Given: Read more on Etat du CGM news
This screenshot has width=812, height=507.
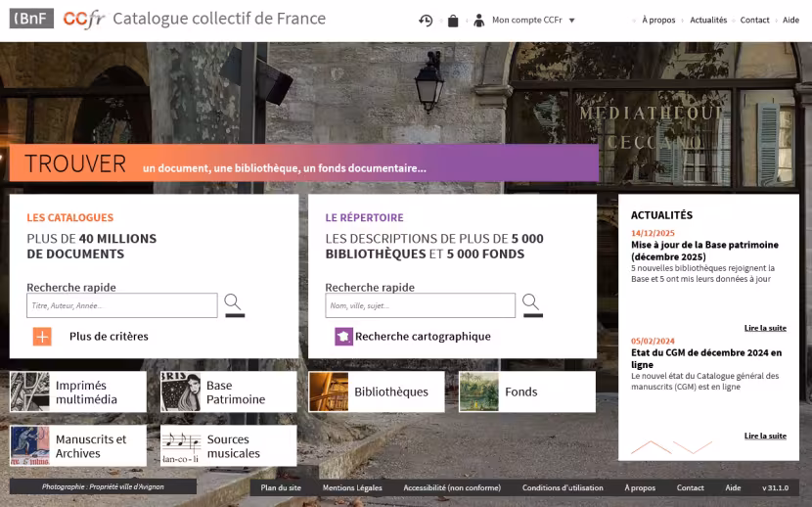Looking at the screenshot, I should tap(765, 437).
